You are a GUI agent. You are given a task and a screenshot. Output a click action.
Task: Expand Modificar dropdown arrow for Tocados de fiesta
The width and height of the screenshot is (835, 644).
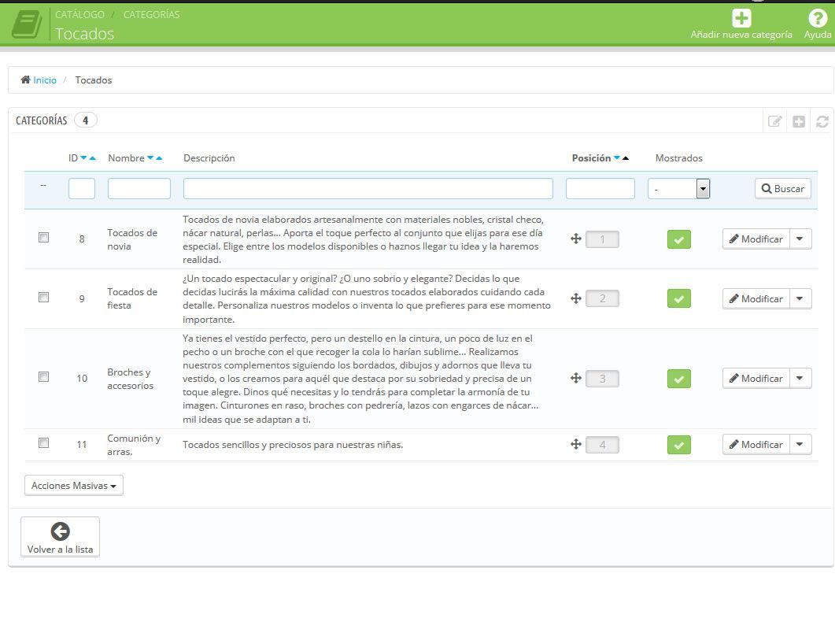(x=800, y=298)
